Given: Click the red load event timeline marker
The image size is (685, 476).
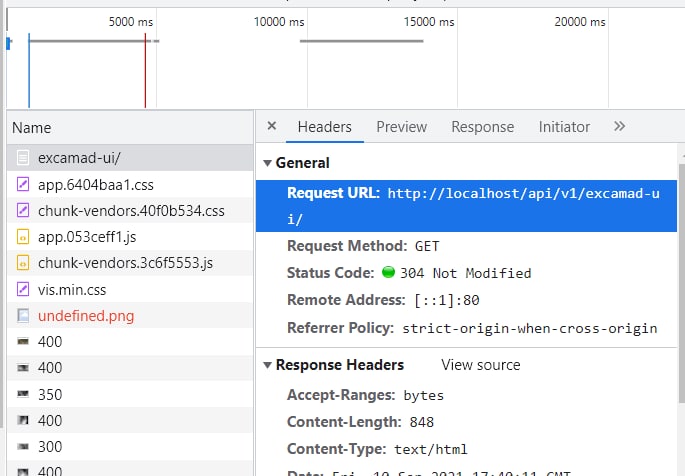Looking at the screenshot, I should click(x=145, y=72).
